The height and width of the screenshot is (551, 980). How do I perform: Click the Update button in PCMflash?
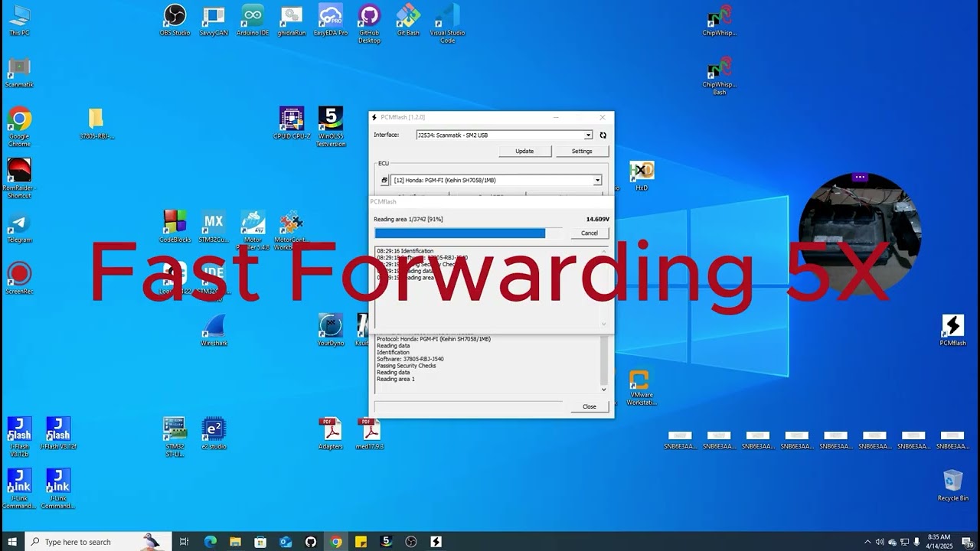click(524, 152)
